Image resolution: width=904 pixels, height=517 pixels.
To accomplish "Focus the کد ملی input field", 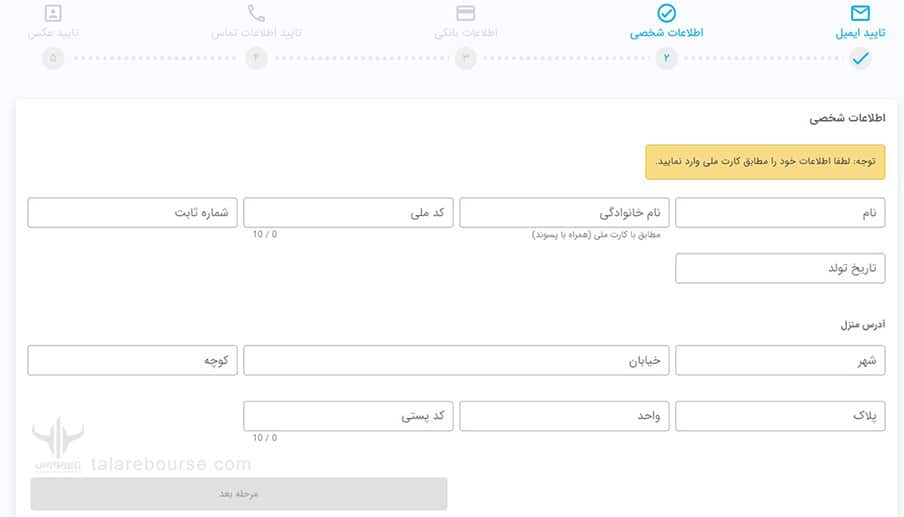I will pyautogui.click(x=348, y=213).
